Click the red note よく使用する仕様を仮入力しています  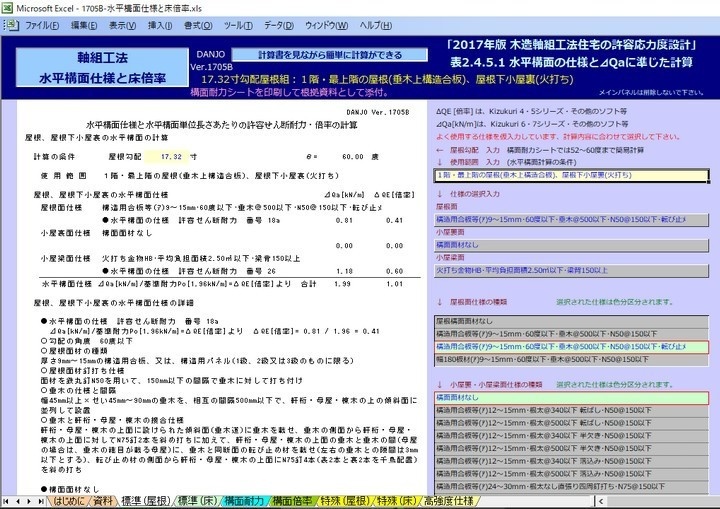[558, 137]
